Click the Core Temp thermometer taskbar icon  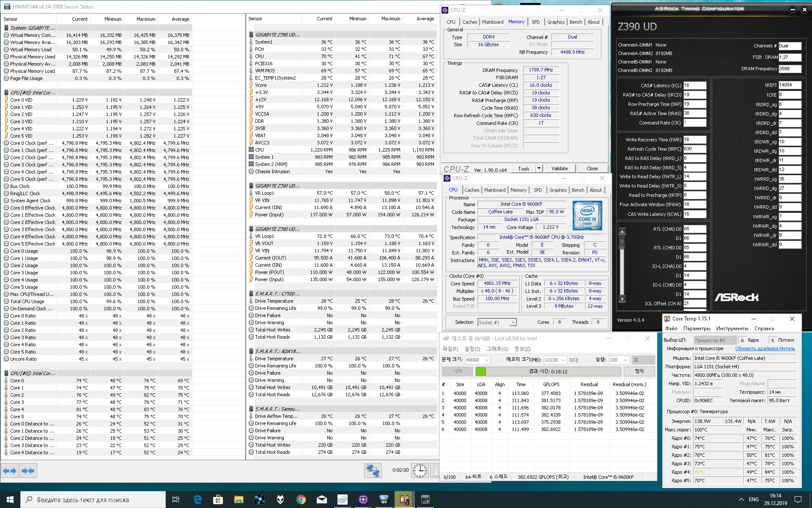pyautogui.click(x=404, y=500)
